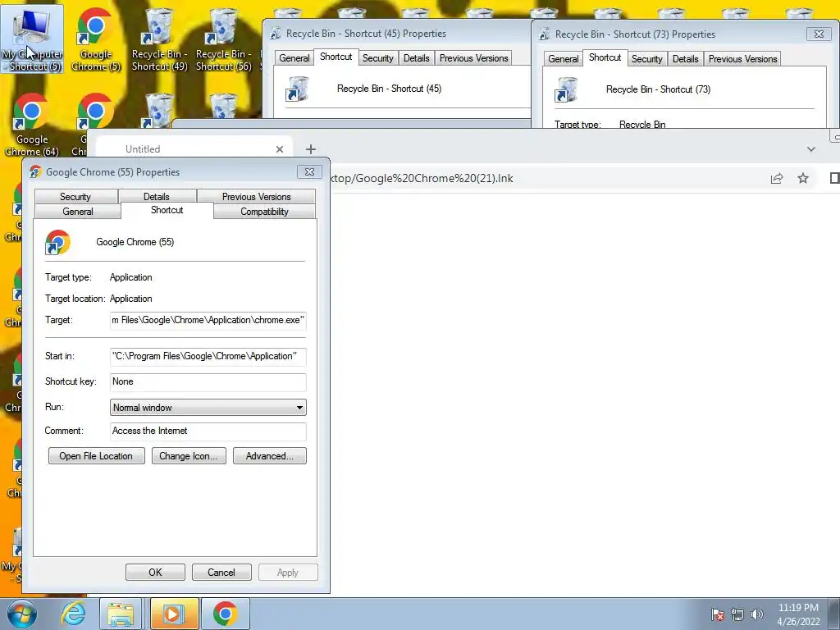Click the Advanced... button
840x630 pixels.
point(269,456)
